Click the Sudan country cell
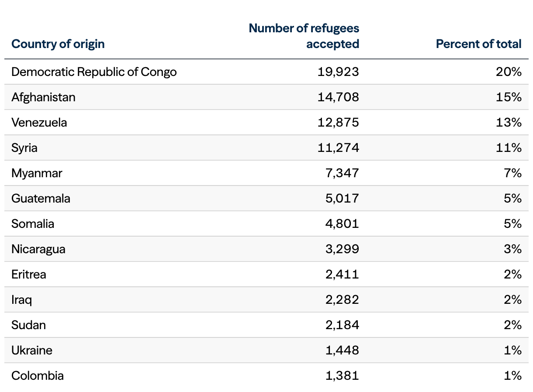 click(x=28, y=325)
